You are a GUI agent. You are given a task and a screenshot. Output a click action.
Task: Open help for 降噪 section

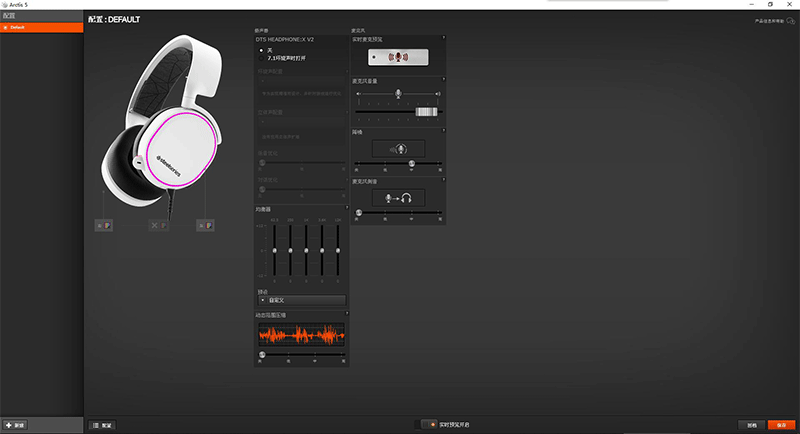click(x=443, y=131)
